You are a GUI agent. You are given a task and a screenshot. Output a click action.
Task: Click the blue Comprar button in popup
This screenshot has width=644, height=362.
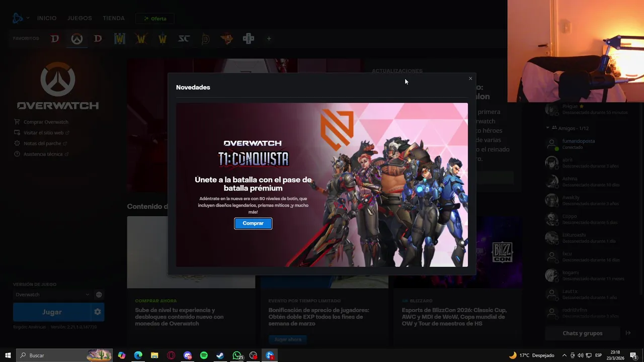[253, 223]
